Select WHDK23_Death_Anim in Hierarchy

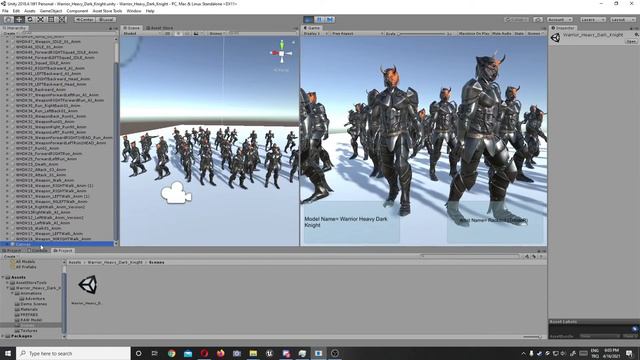37,164
